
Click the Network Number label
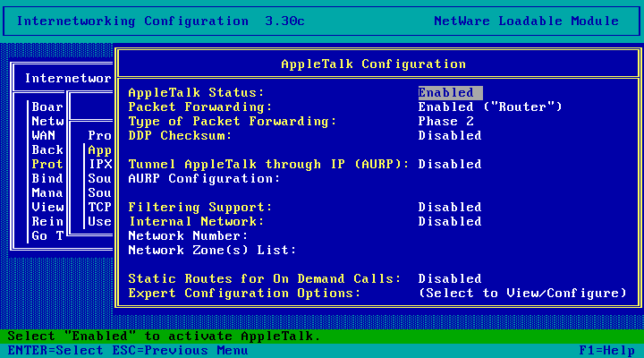click(x=188, y=236)
